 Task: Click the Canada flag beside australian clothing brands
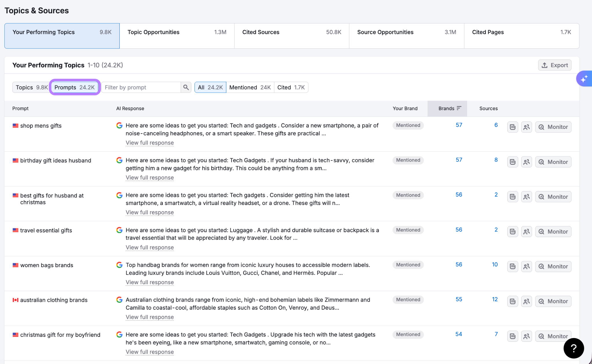pyautogui.click(x=15, y=300)
